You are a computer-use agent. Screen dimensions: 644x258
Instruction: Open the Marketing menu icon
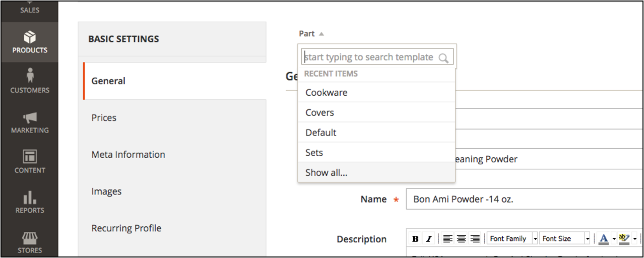tap(29, 122)
